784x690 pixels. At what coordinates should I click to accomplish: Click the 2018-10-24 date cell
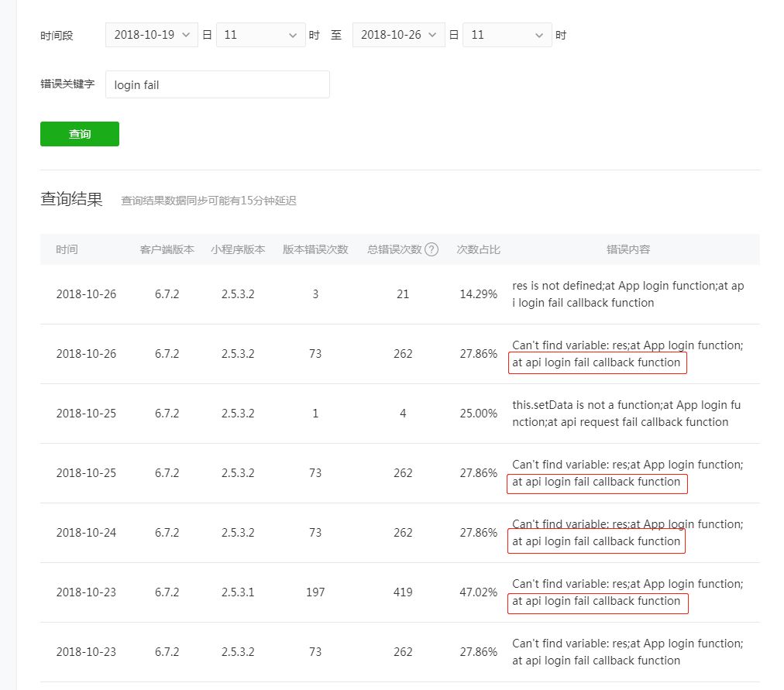(x=86, y=533)
